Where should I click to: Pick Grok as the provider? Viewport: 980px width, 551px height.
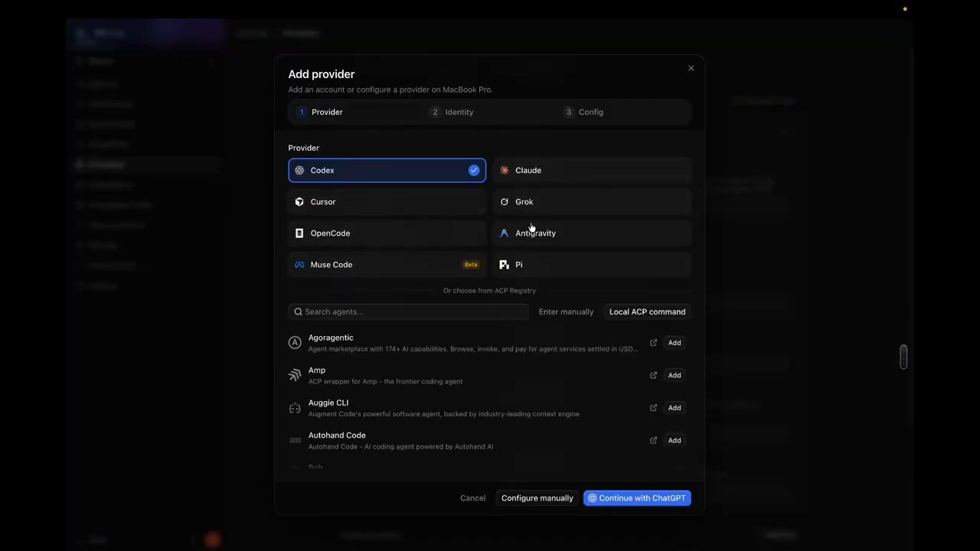pyautogui.click(x=592, y=201)
